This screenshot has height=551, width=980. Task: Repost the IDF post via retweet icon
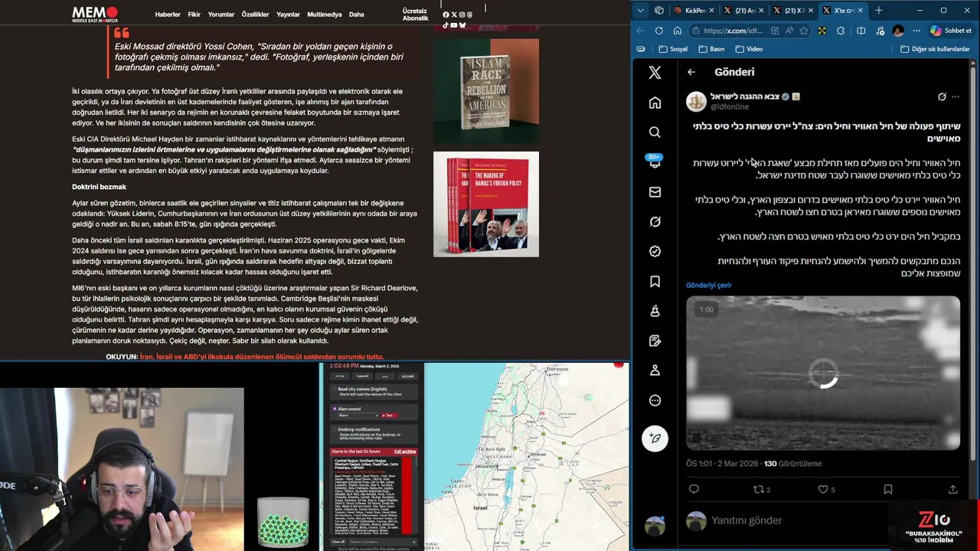(x=759, y=489)
